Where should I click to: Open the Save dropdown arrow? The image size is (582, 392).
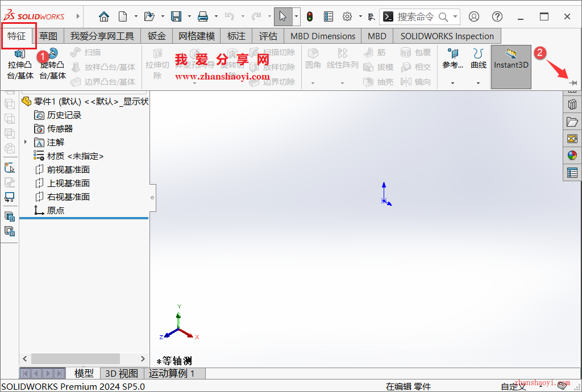189,16
